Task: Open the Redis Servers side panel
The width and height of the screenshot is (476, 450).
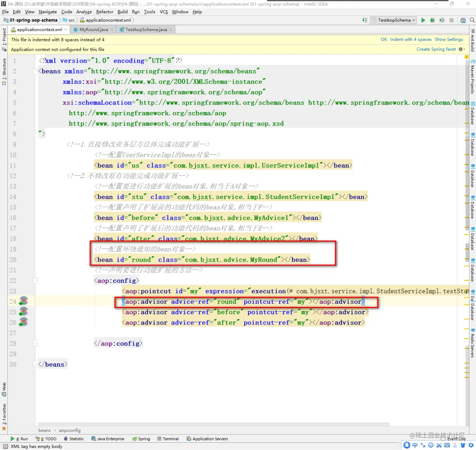Action: [473, 343]
